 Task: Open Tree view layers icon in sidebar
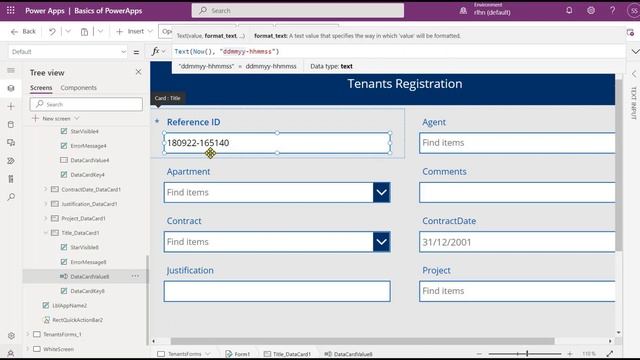click(11, 88)
